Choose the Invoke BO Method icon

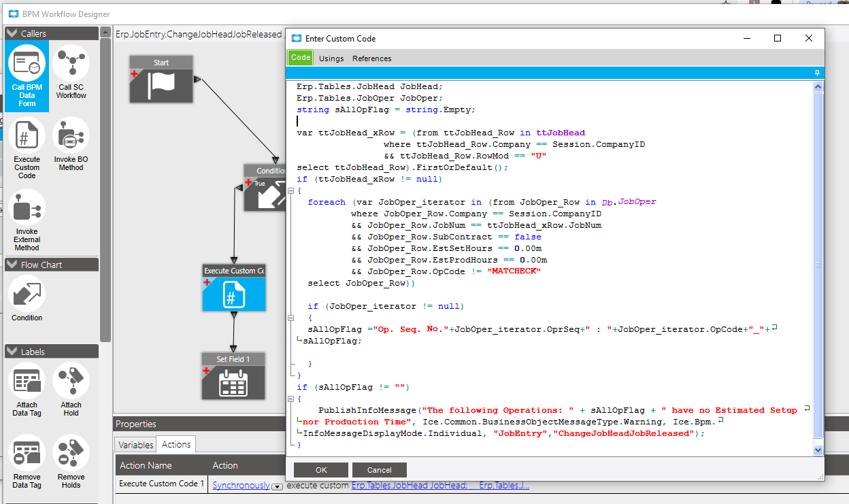(71, 136)
